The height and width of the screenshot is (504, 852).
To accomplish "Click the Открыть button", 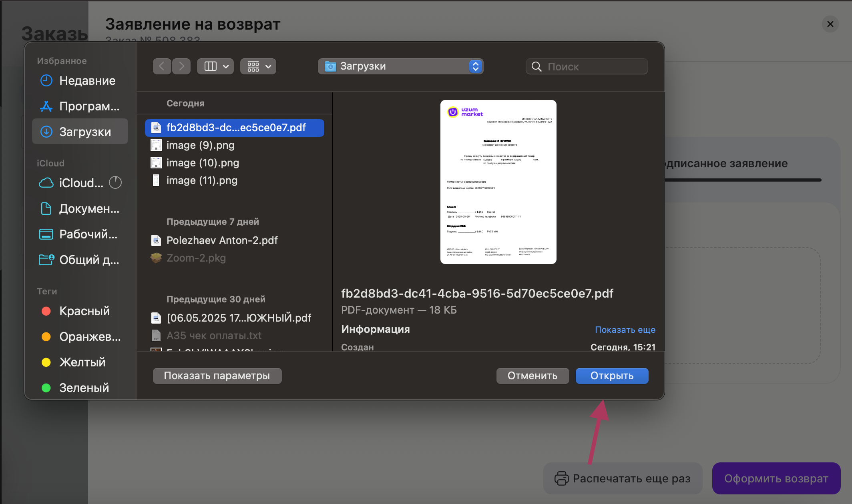I will tap(611, 376).
